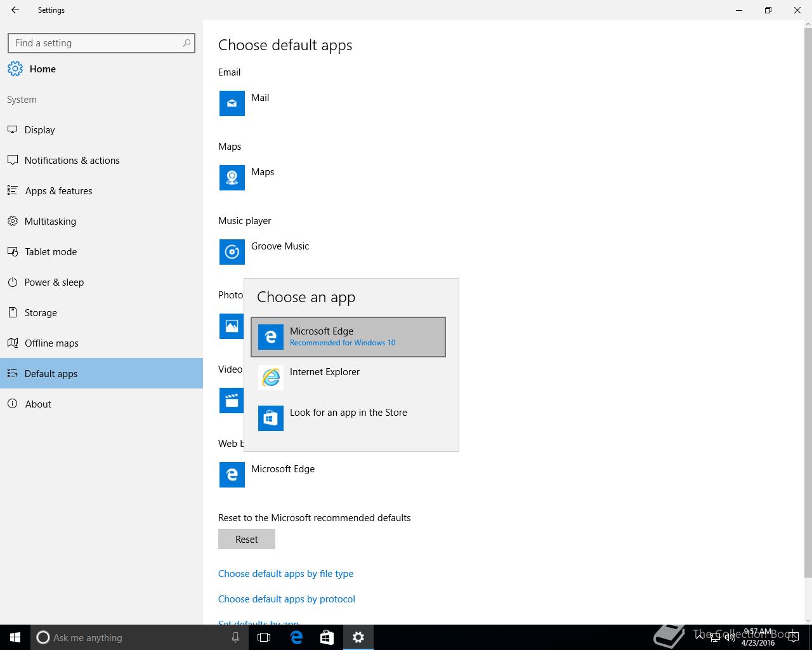Open Store from taskbar
Image resolution: width=812 pixels, height=650 pixels.
(327, 637)
